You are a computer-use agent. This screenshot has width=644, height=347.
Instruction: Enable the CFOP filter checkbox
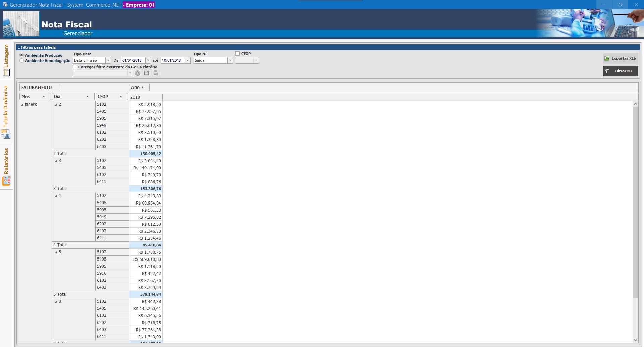(x=238, y=54)
